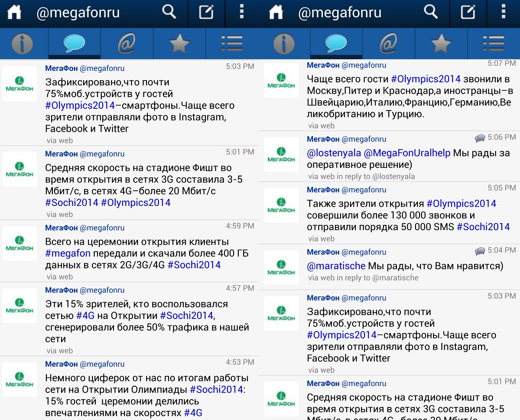Open the lists tab on right screen
520x420 pixels.
(494, 43)
